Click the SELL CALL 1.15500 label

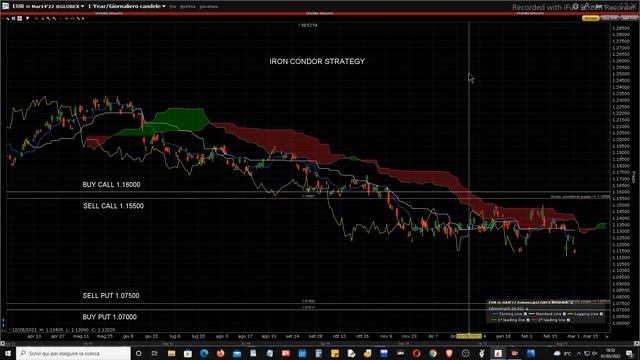pos(113,206)
